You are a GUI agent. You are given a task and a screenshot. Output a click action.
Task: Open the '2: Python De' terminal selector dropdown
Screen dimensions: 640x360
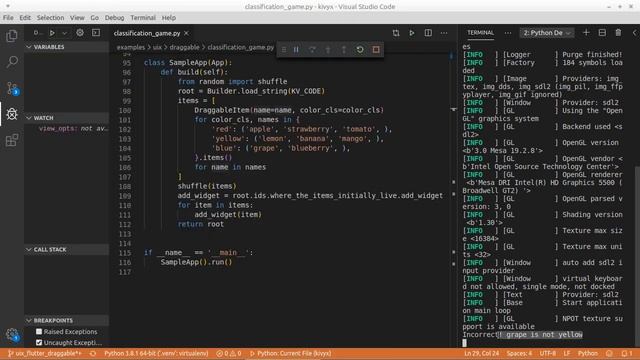(547, 33)
